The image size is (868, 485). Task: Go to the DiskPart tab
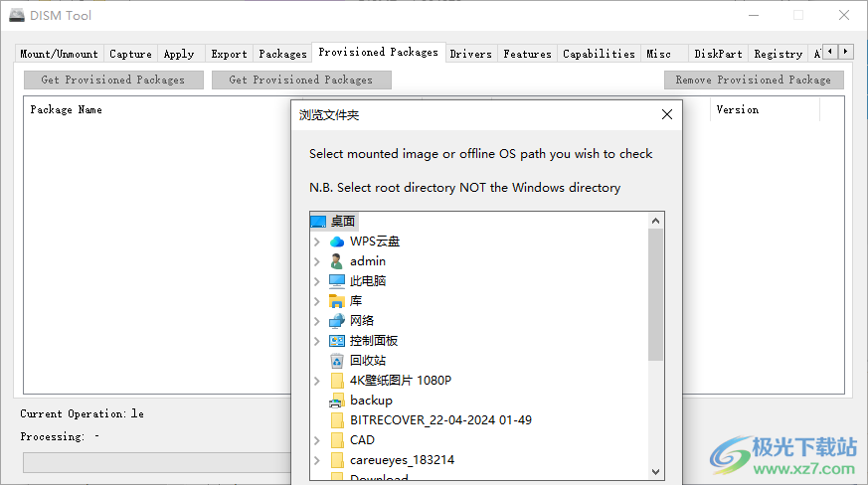[719, 54]
